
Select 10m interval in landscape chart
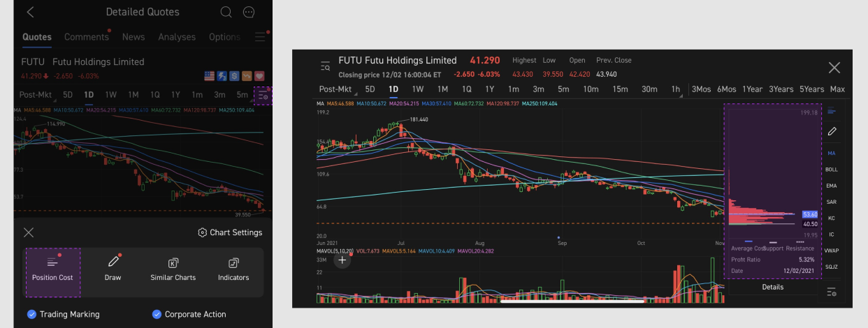[x=591, y=89]
